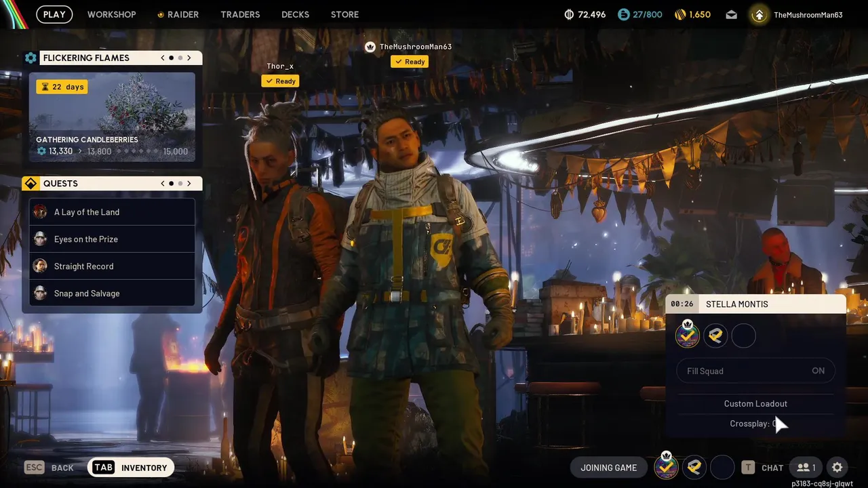The image size is (868, 488).
Task: Open the Straight Record quest
Action: [112, 266]
